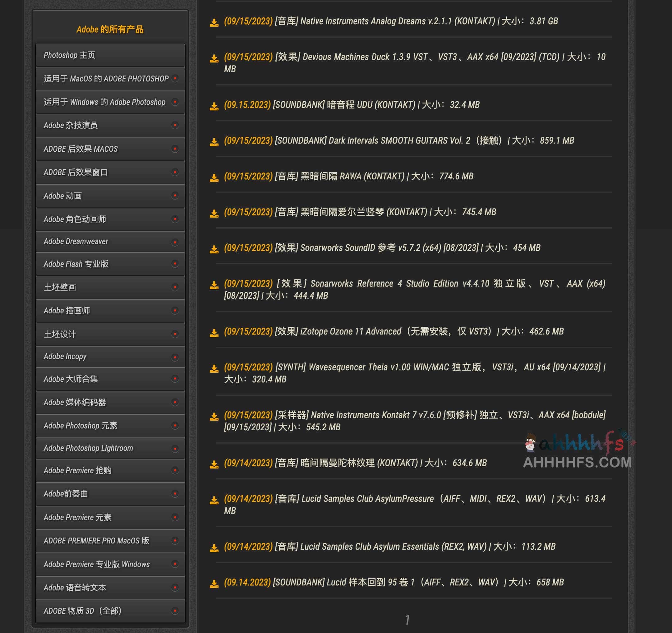The image size is (672, 633).
Task: Open the 暗音程 UDU (KONTAKT) link
Action: (x=352, y=104)
